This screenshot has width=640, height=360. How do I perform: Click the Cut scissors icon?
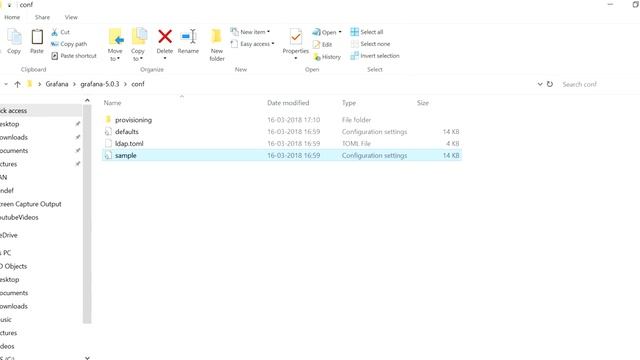coord(55,32)
